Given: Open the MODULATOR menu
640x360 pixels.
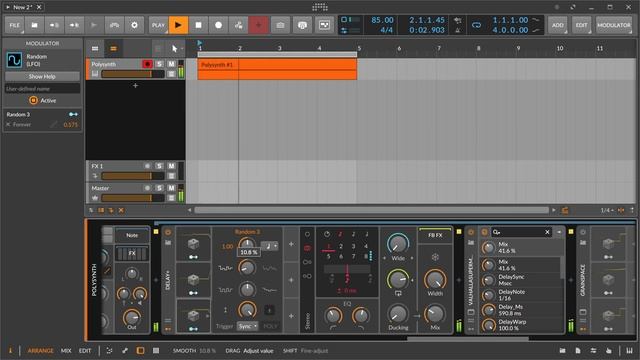Looking at the screenshot, I should (614, 25).
